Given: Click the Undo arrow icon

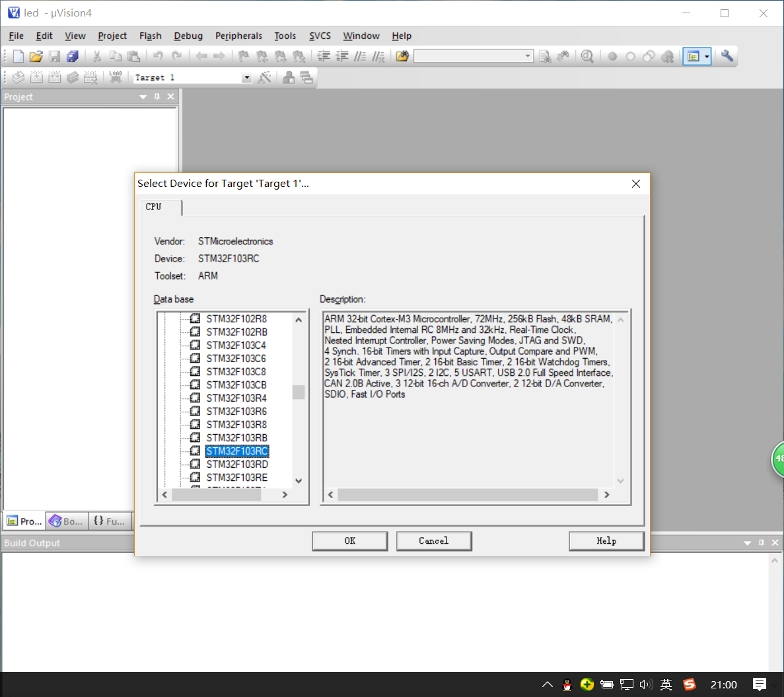Looking at the screenshot, I should click(x=158, y=56).
